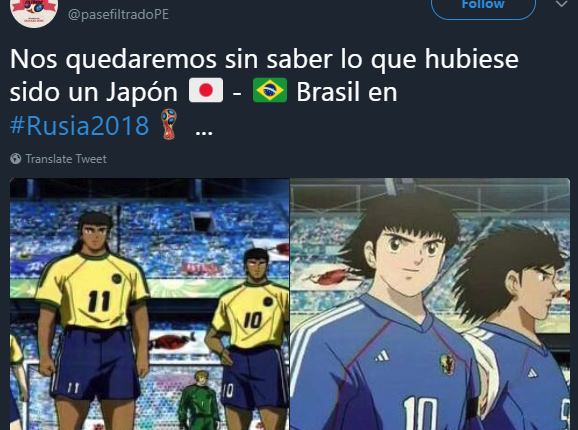578x430 pixels.
Task: Open the Brazil team image
Action: pyautogui.click(x=150, y=304)
